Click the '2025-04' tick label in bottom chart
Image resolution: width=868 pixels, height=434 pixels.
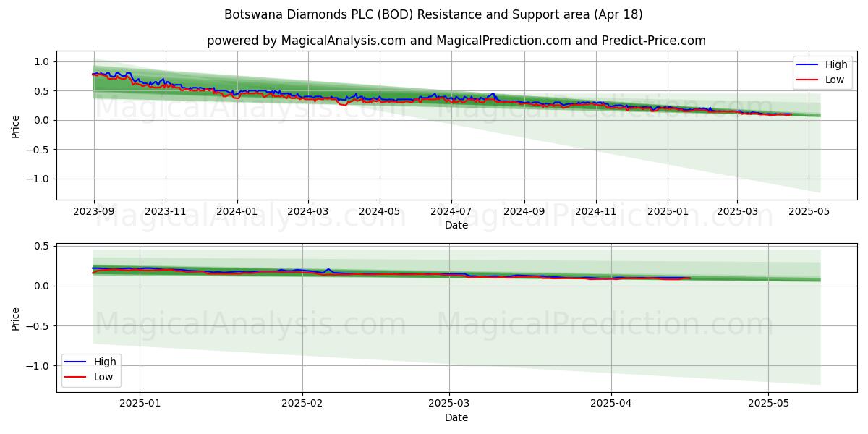coord(611,404)
